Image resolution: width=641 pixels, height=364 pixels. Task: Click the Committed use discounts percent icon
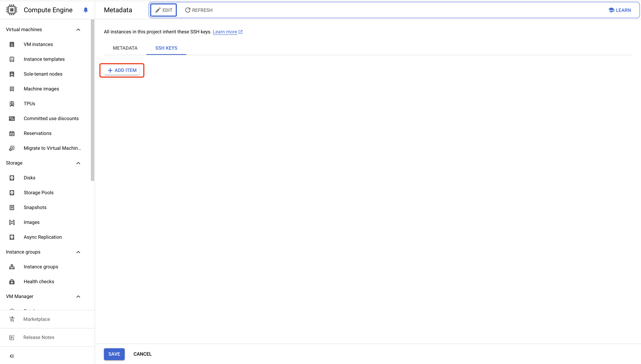coord(12,118)
